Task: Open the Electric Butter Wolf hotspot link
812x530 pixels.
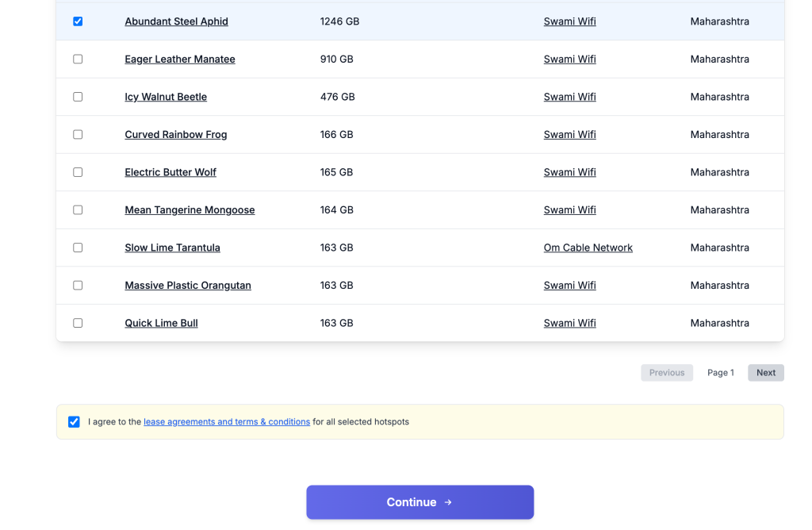Action: 170,172
